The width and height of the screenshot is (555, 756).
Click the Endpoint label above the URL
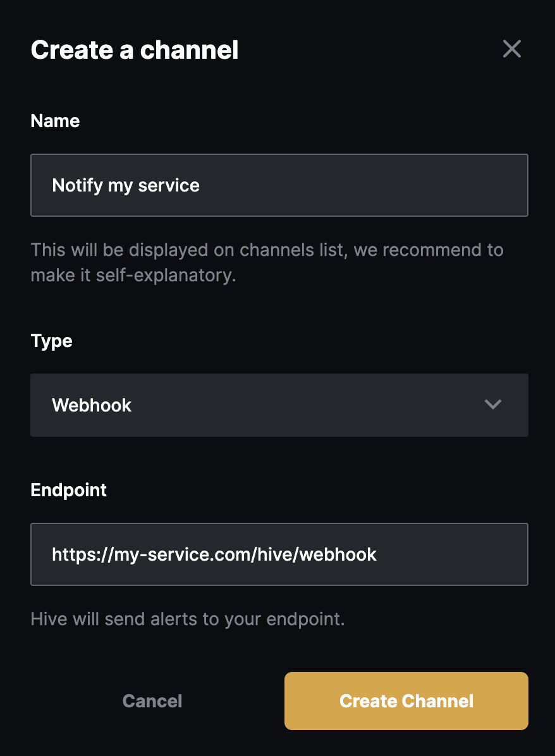[68, 489]
